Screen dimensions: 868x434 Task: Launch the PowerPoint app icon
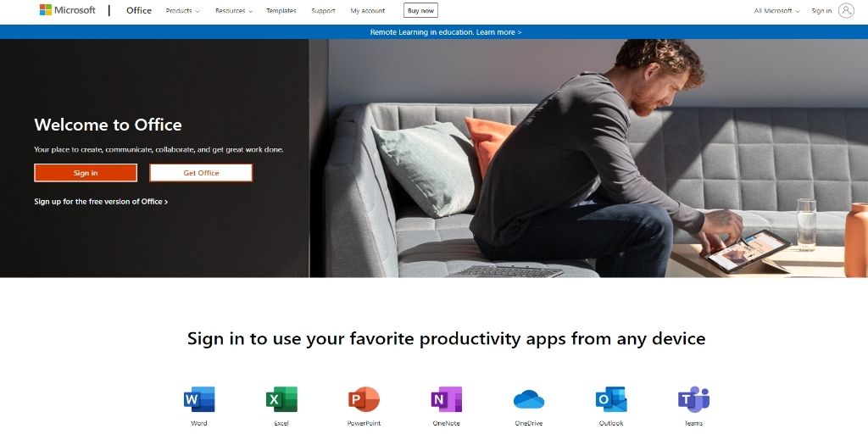pos(364,399)
